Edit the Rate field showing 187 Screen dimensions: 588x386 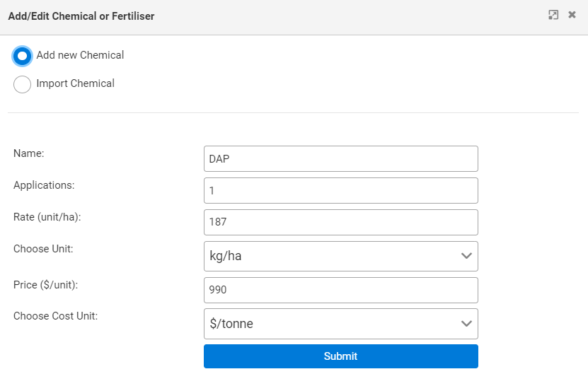tap(340, 222)
